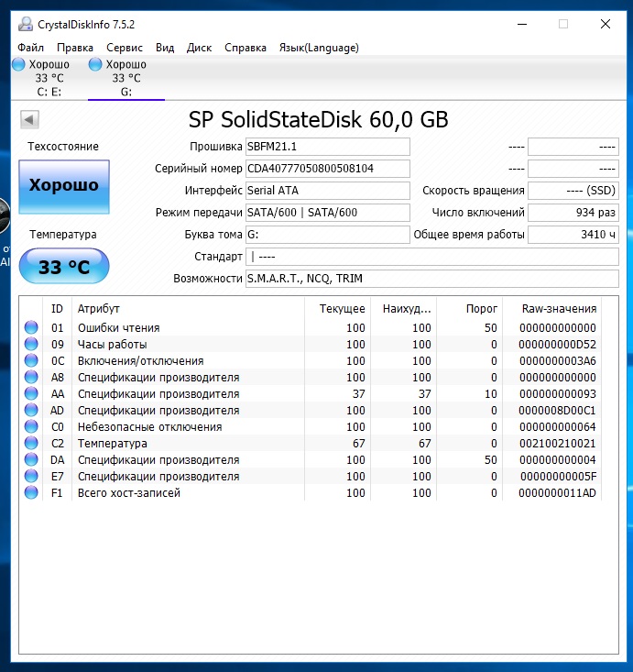Select the Небезопасные отключения attribute row

click(x=149, y=427)
